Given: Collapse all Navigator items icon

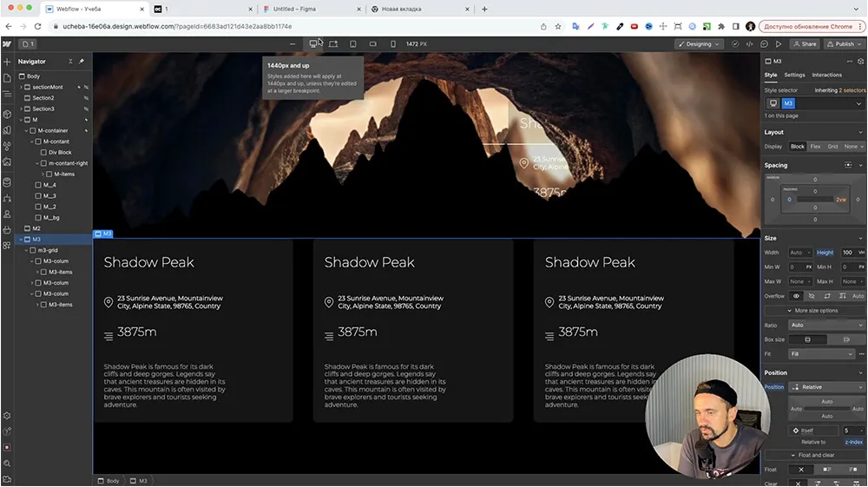Looking at the screenshot, I should click(x=70, y=62).
